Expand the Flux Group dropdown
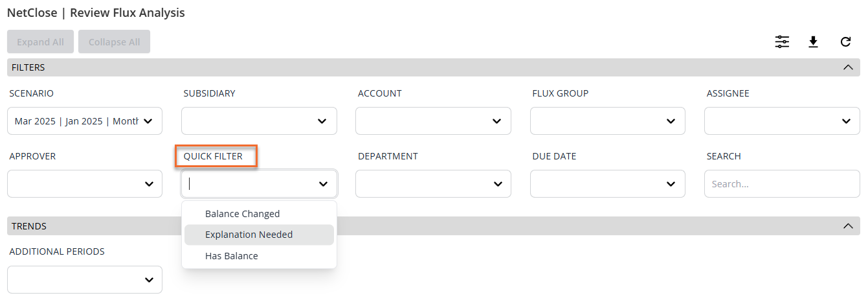 pos(607,121)
